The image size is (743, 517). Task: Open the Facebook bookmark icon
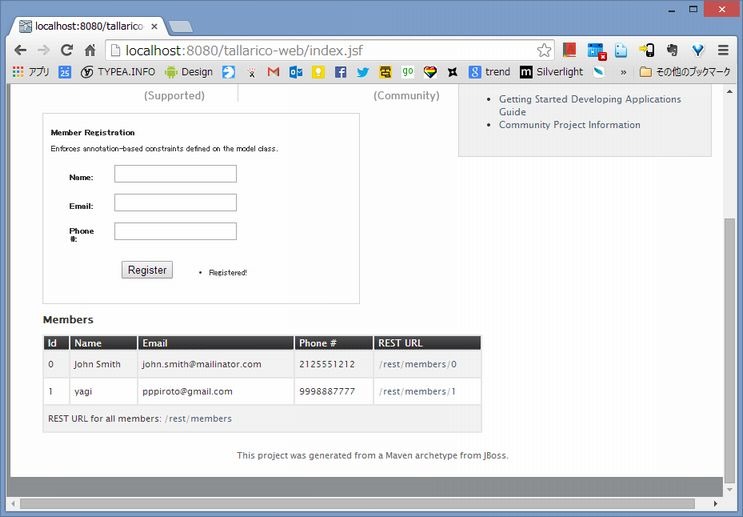coord(341,72)
